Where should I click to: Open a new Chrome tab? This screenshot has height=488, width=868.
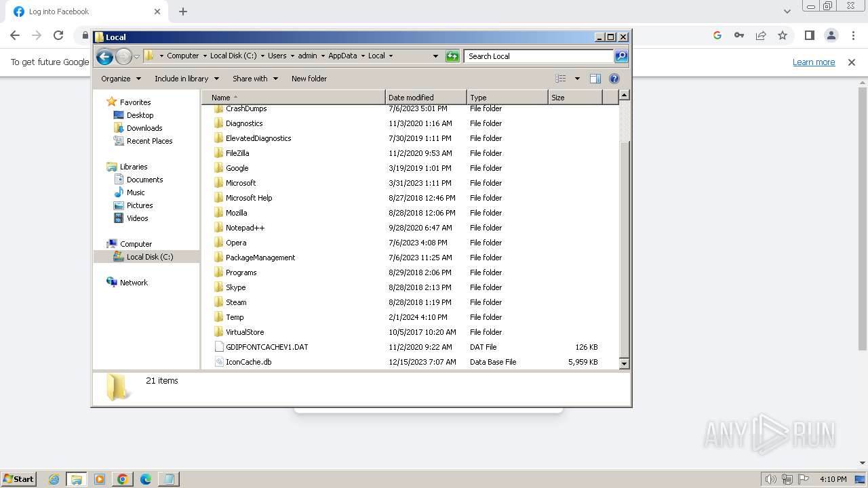(183, 12)
